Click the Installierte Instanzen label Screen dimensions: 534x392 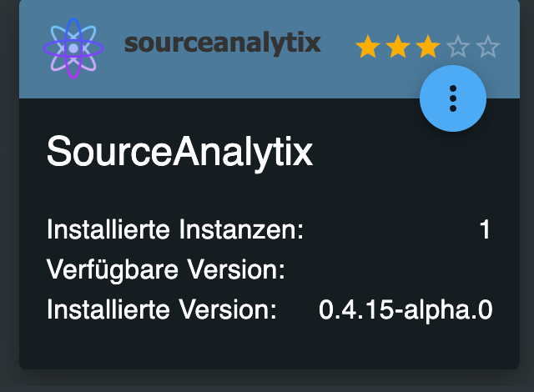tap(175, 229)
